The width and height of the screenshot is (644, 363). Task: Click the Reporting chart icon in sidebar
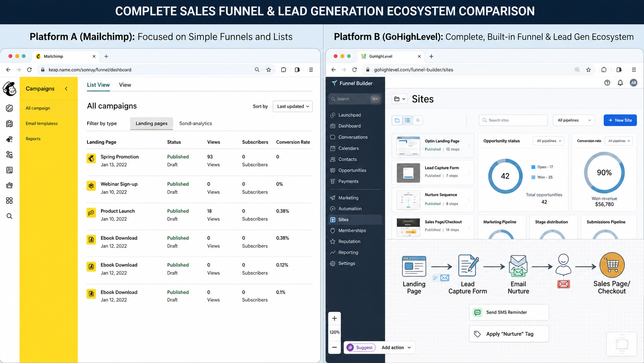pos(333,252)
